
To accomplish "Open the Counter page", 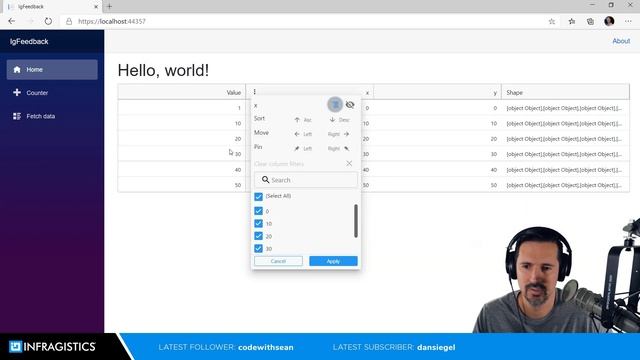I will (52, 93).
